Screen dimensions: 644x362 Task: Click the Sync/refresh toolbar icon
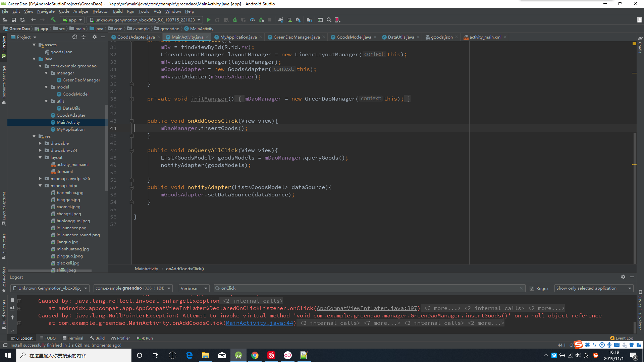click(x=22, y=20)
